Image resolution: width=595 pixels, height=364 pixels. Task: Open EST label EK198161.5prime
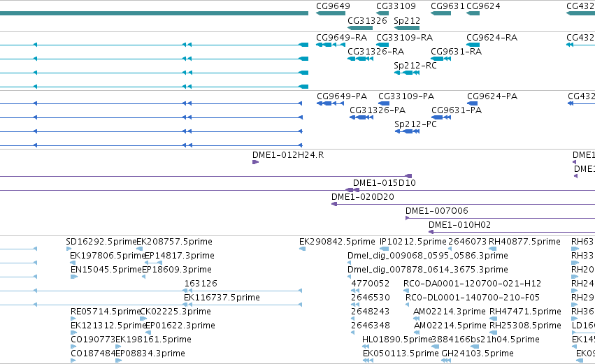(153, 340)
